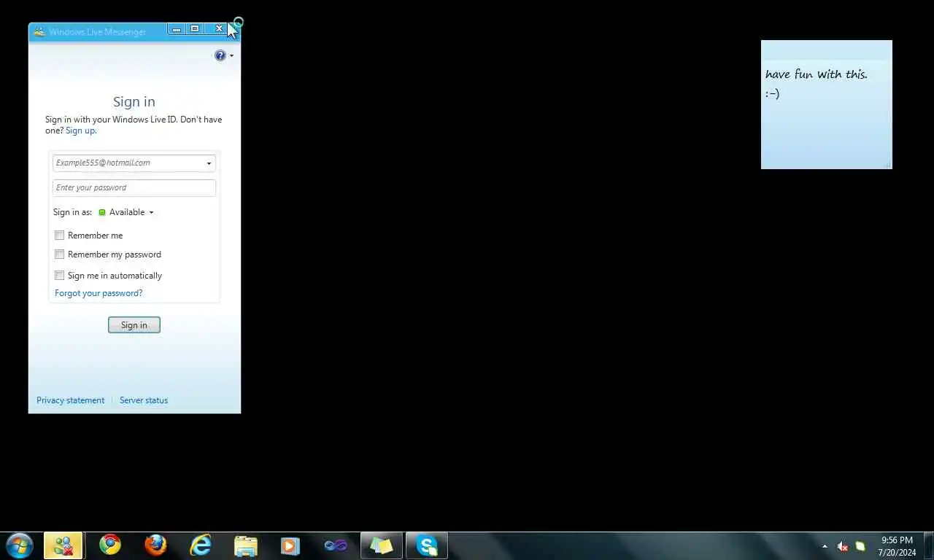Click the 'Sign in' heading text
Screen dimensions: 934x560
134,102
